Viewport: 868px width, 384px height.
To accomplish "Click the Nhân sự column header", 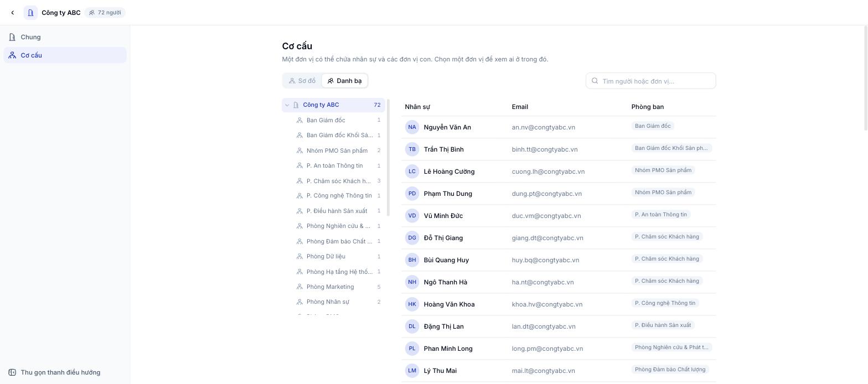I will tap(417, 107).
